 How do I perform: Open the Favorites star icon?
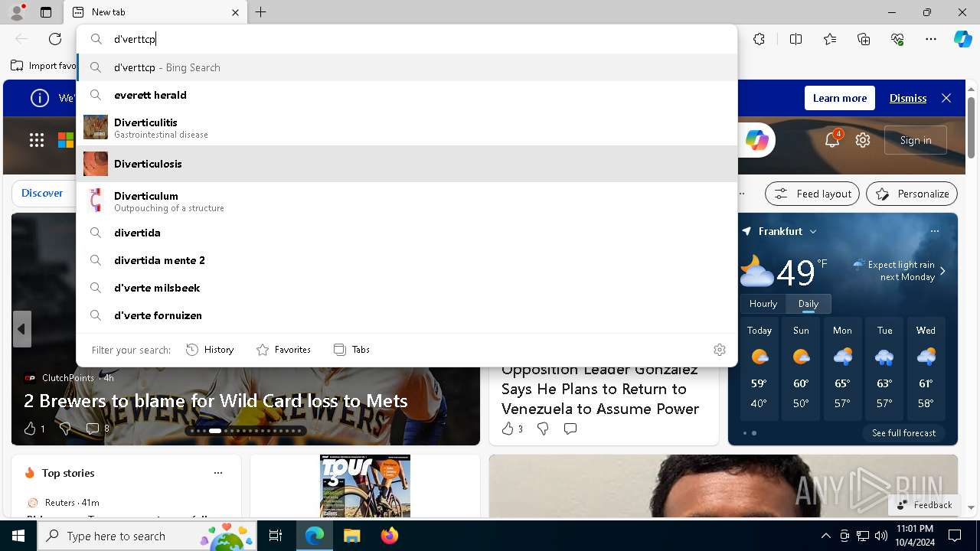tap(830, 39)
